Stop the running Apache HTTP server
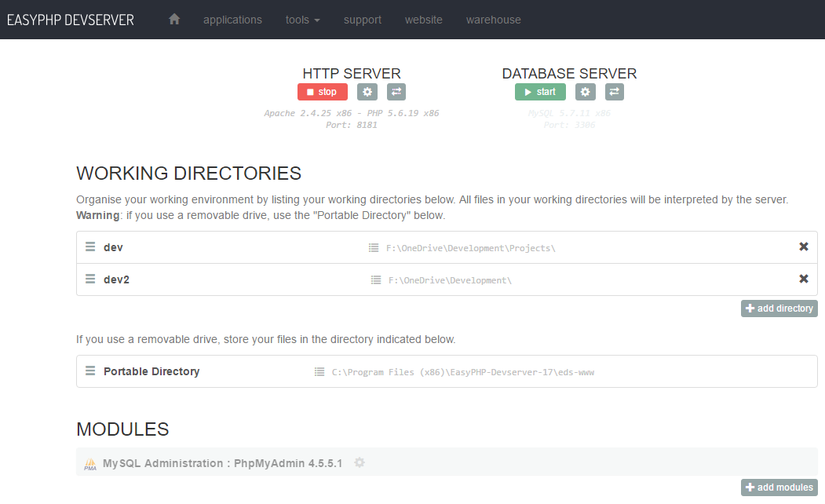 pyautogui.click(x=322, y=92)
